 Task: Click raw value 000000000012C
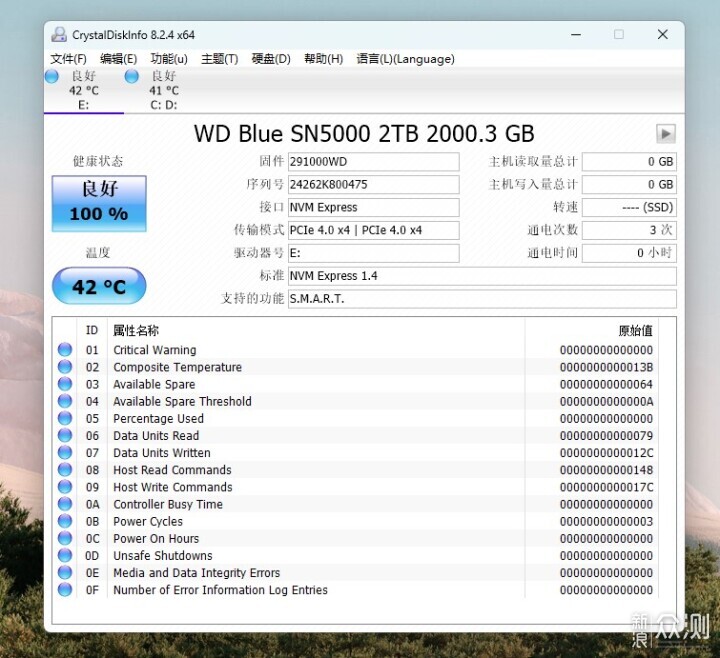(606, 453)
